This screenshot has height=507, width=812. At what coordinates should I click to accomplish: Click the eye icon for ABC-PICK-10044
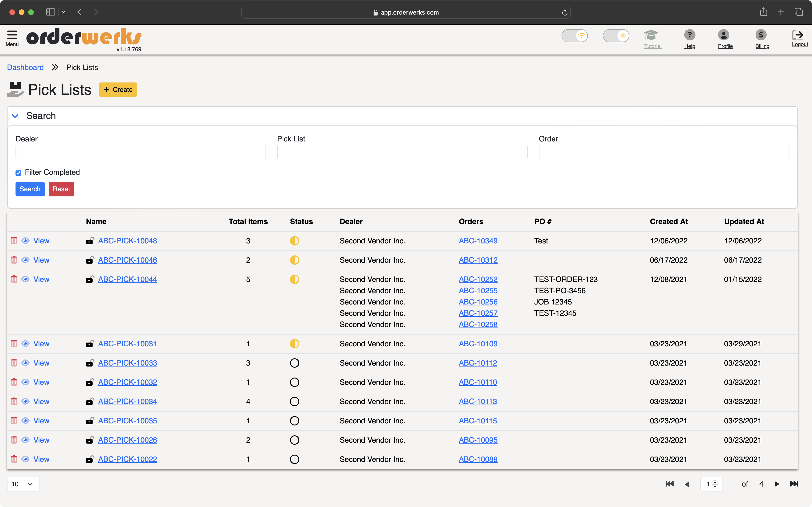pyautogui.click(x=25, y=279)
